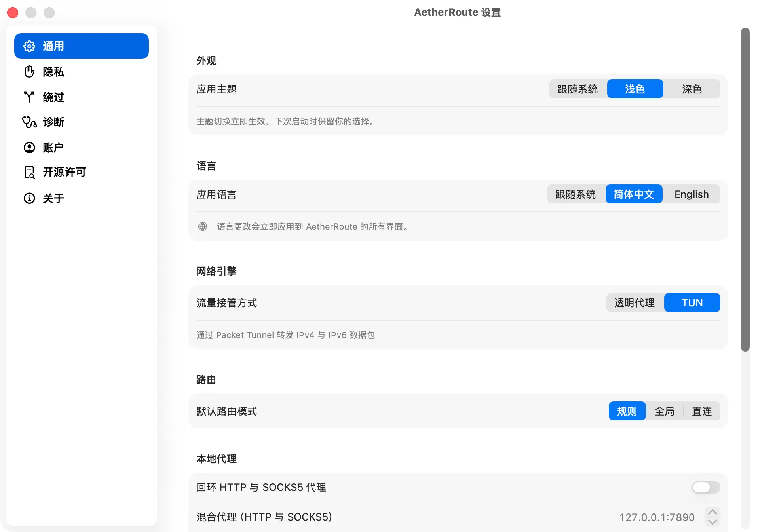Click the 语言 section heading
Image resolution: width=760 pixels, height=532 pixels.
pyautogui.click(x=206, y=166)
